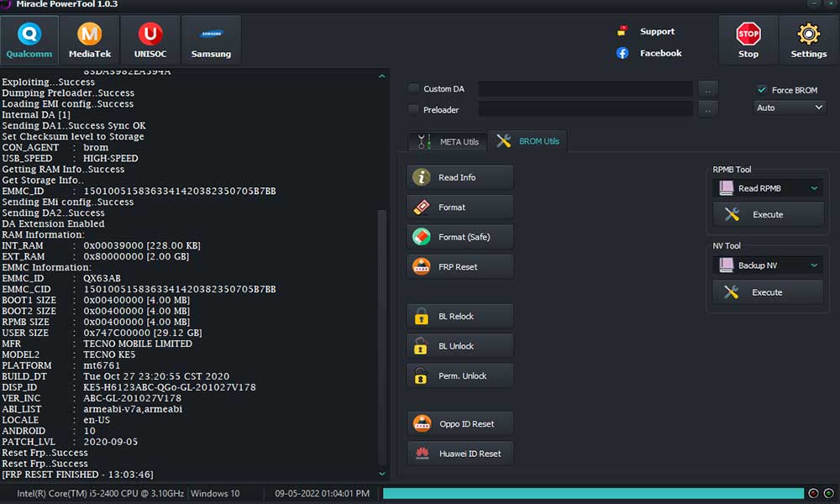Click BL Relock
Viewport: 840px width, 504px height.
(460, 316)
